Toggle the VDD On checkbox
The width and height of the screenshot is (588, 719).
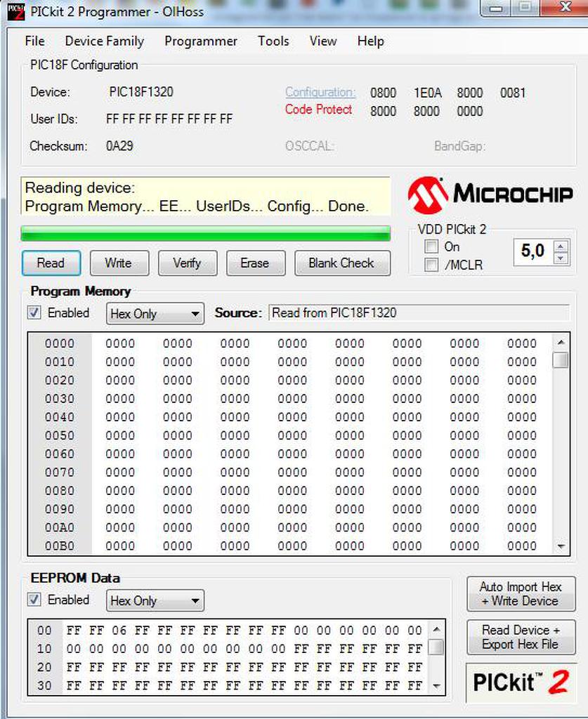pyautogui.click(x=431, y=246)
